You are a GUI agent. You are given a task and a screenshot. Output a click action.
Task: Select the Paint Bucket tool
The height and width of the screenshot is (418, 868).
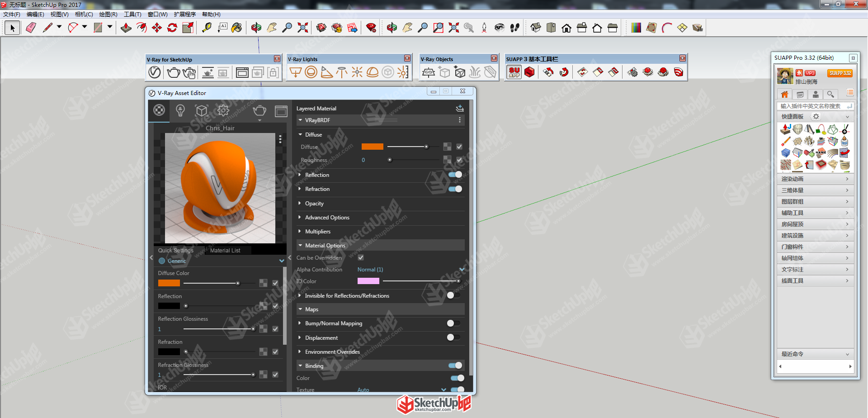[236, 28]
